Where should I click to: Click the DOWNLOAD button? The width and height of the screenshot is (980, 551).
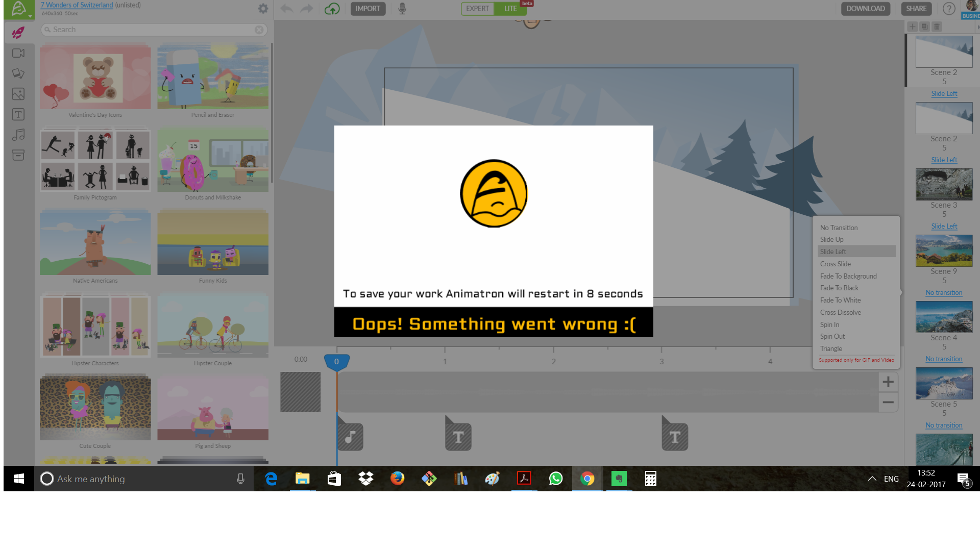point(865,9)
